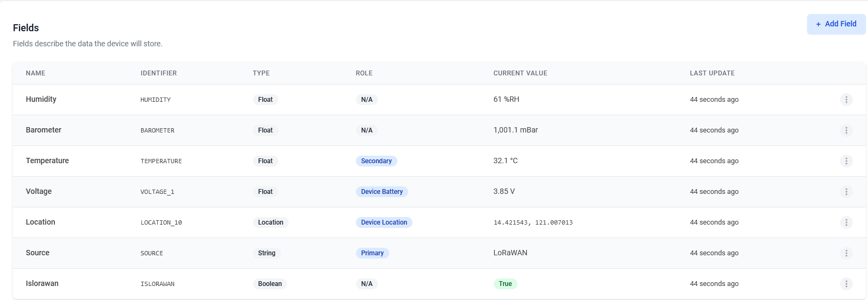Screen dimensions: 868x300
Task: Click the Add Field button
Action: point(836,24)
